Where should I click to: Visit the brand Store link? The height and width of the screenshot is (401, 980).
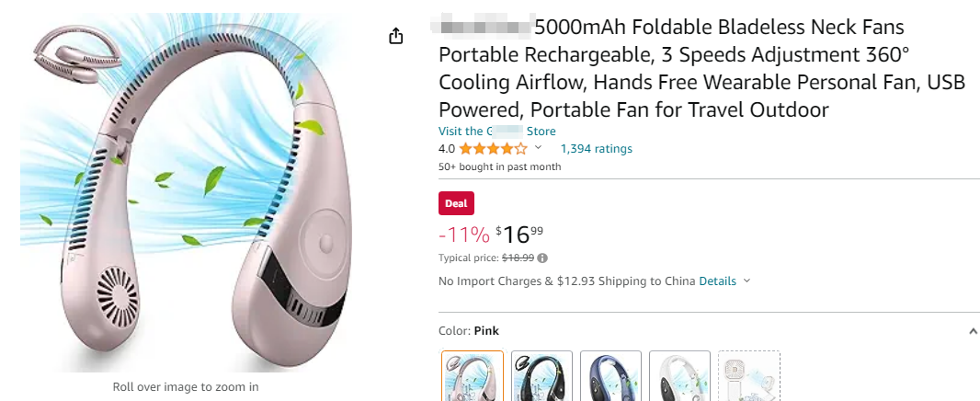pos(497,132)
